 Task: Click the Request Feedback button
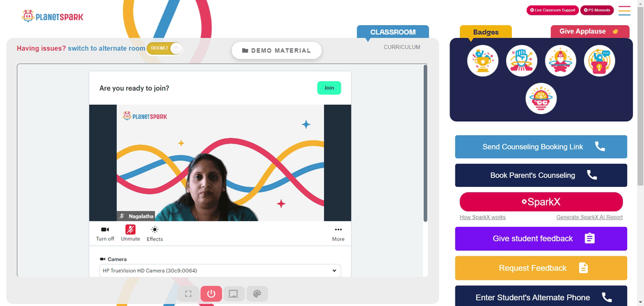[x=541, y=268]
